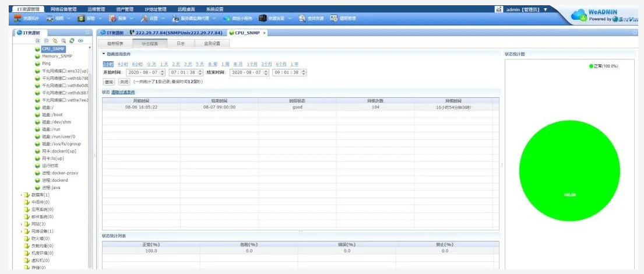
Task: Click the green pie chart slice
Action: (x=569, y=170)
